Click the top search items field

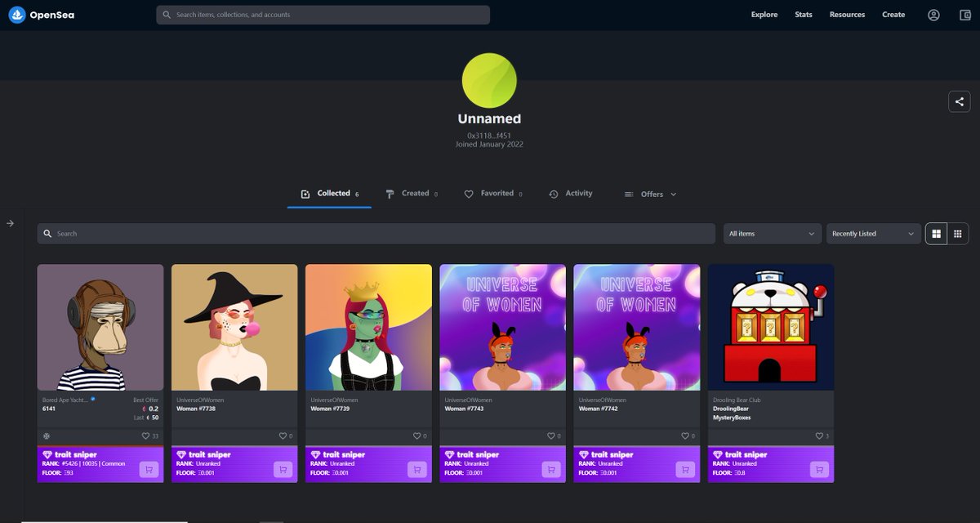pos(323,15)
